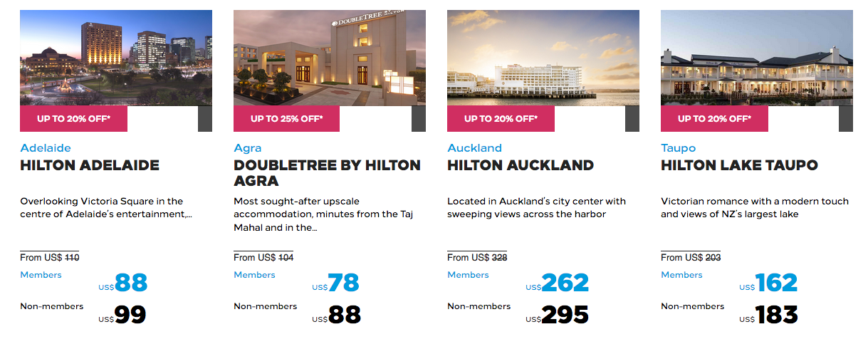Click the gray square on Hilton Adelaide card
The height and width of the screenshot is (344, 868).
click(205, 119)
